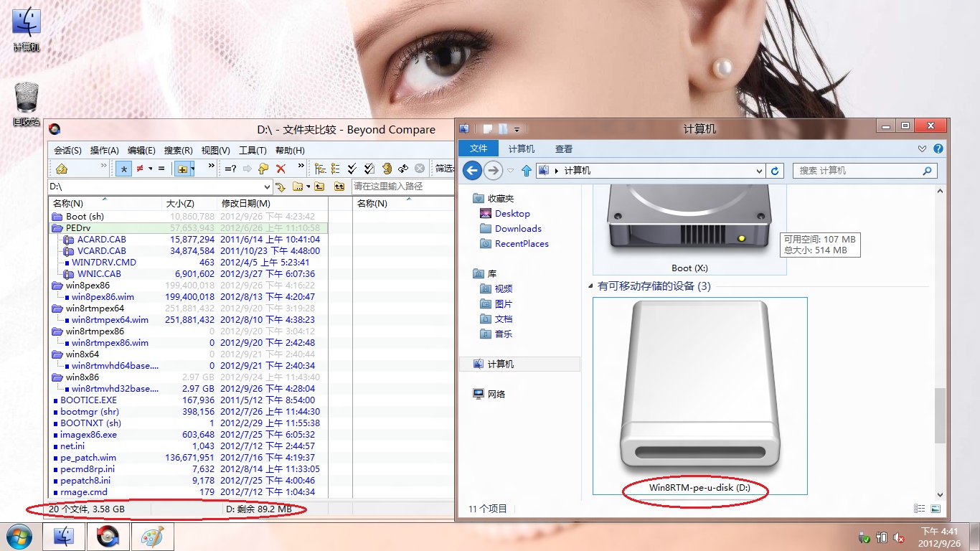Open the Explorer help question-mark icon

(938, 149)
